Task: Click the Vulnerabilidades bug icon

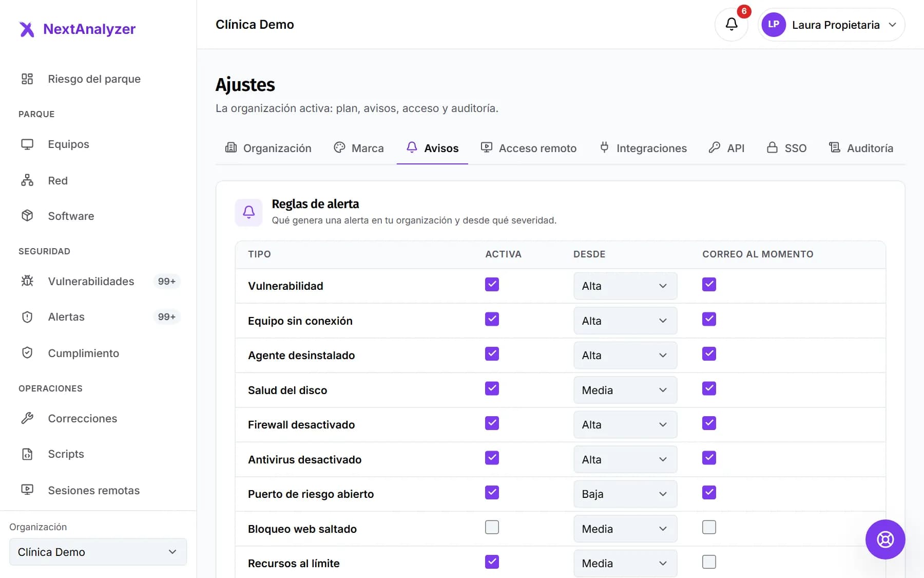Action: 27,281
